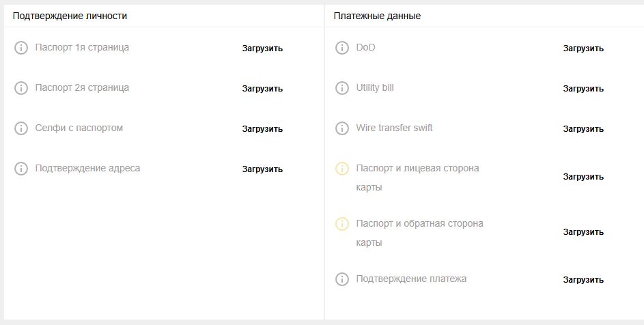Click info icon beside Подтверждение платежа
644x325 pixels.
pos(342,279)
